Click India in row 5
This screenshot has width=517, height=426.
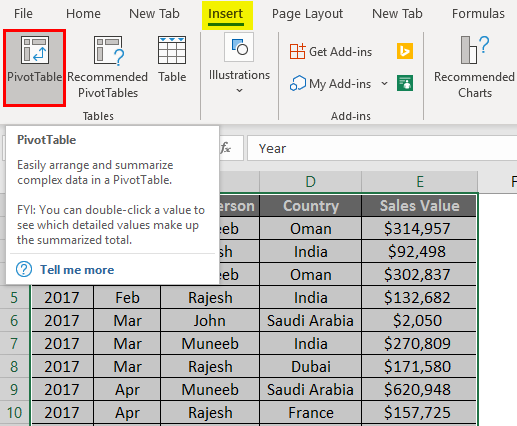click(311, 297)
